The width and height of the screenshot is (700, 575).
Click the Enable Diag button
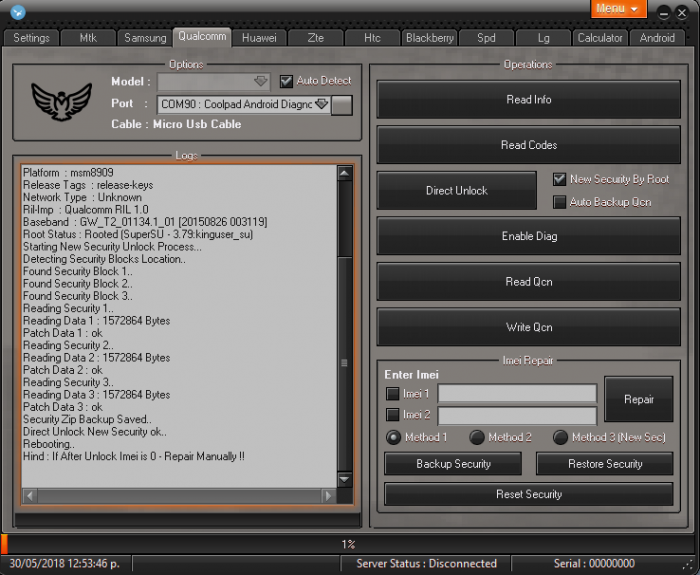pos(529,236)
